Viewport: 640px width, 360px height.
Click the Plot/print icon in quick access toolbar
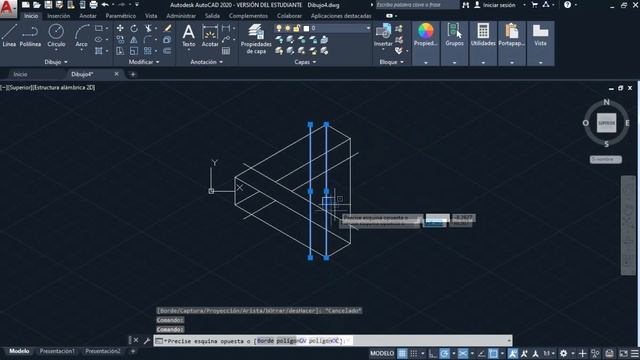pos(93,5)
